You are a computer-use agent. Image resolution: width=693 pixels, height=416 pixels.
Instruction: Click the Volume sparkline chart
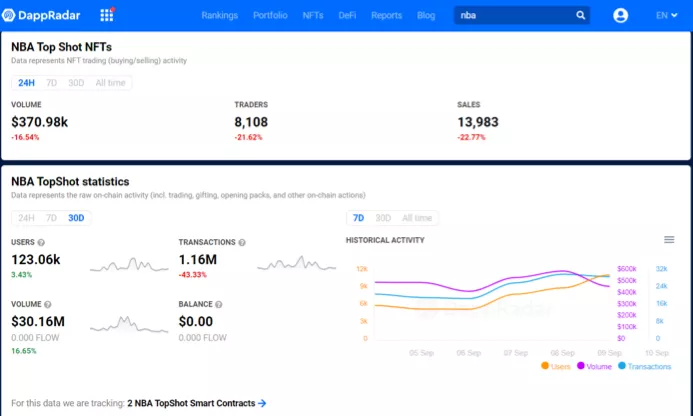(129, 324)
